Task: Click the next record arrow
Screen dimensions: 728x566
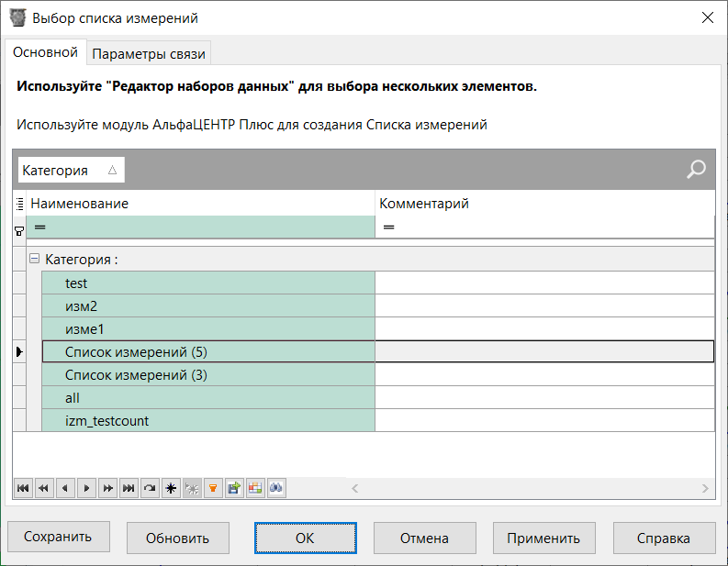Action: click(x=86, y=489)
